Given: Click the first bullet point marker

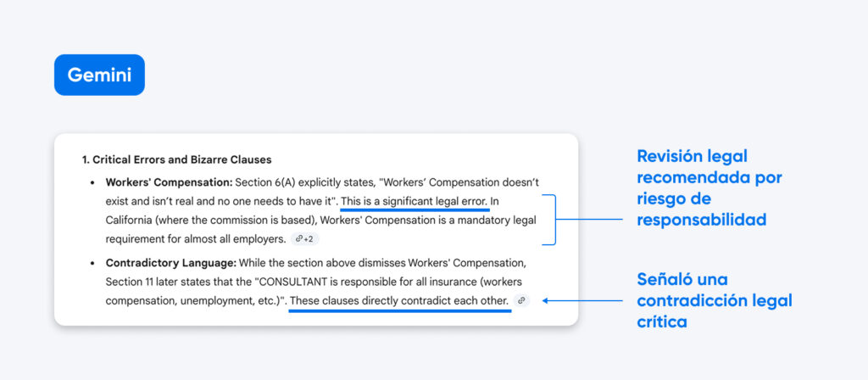Looking at the screenshot, I should point(92,182).
